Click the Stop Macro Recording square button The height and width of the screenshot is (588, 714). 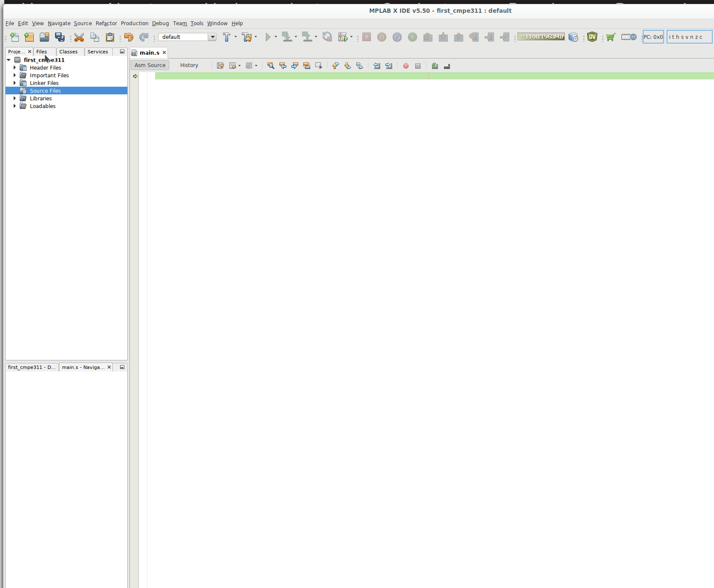(x=418, y=66)
